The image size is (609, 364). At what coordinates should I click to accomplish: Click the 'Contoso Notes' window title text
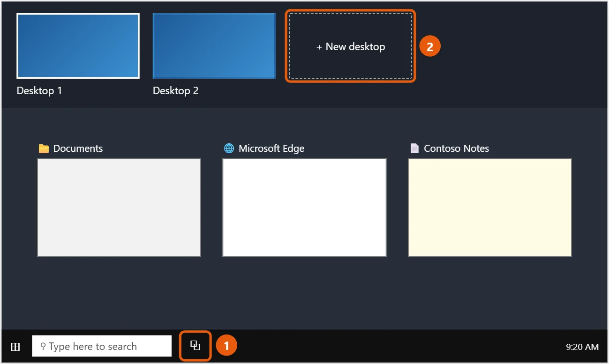457,149
